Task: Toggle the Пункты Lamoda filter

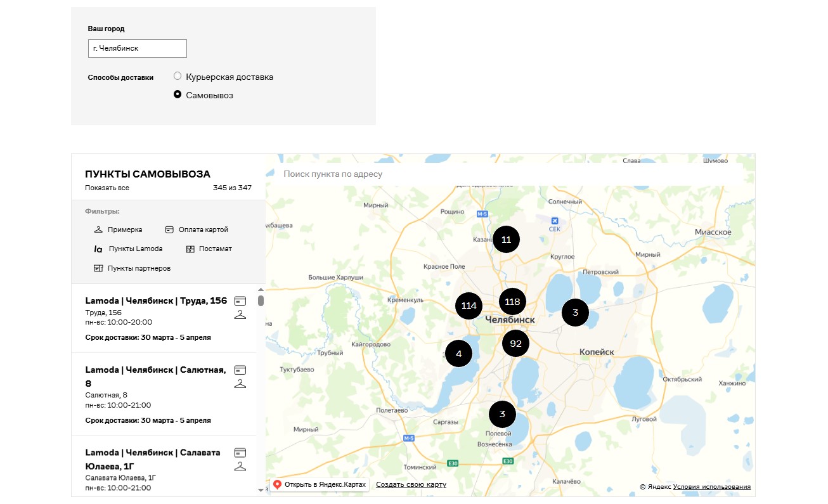Action: tap(129, 249)
